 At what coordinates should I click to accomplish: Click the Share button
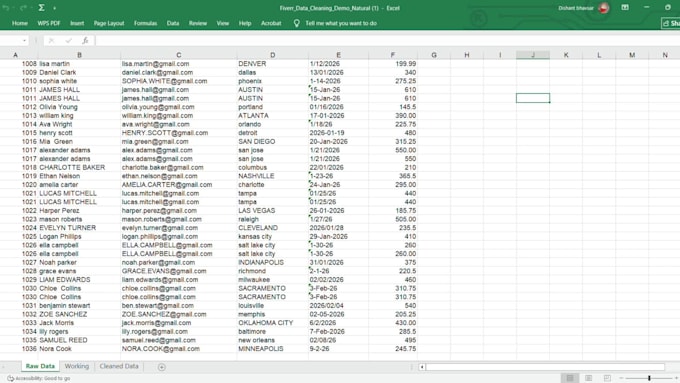tap(671, 23)
